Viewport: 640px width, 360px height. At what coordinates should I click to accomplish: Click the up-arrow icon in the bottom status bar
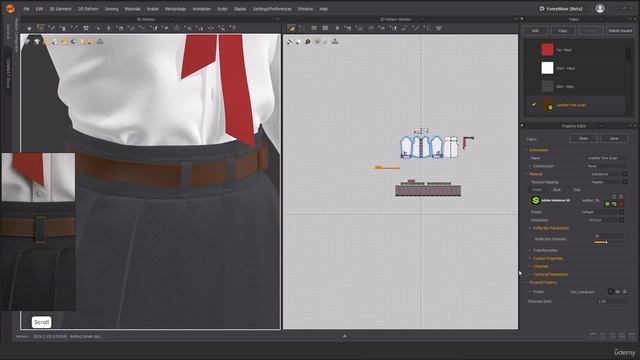coord(345,336)
